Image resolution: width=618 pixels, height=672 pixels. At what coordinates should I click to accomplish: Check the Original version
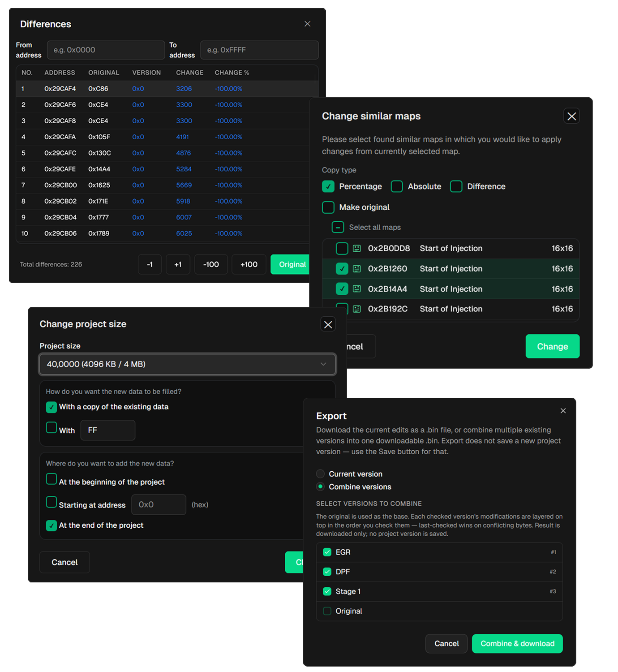coord(327,611)
